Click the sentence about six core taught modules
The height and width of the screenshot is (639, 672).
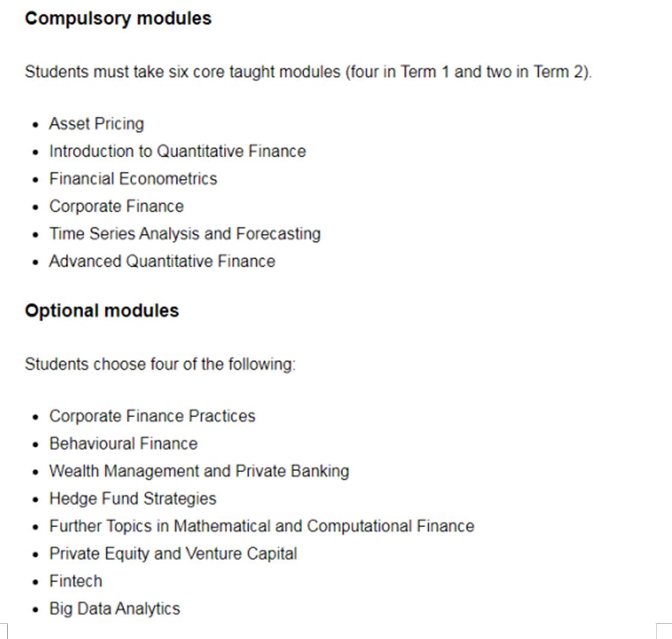308,72
